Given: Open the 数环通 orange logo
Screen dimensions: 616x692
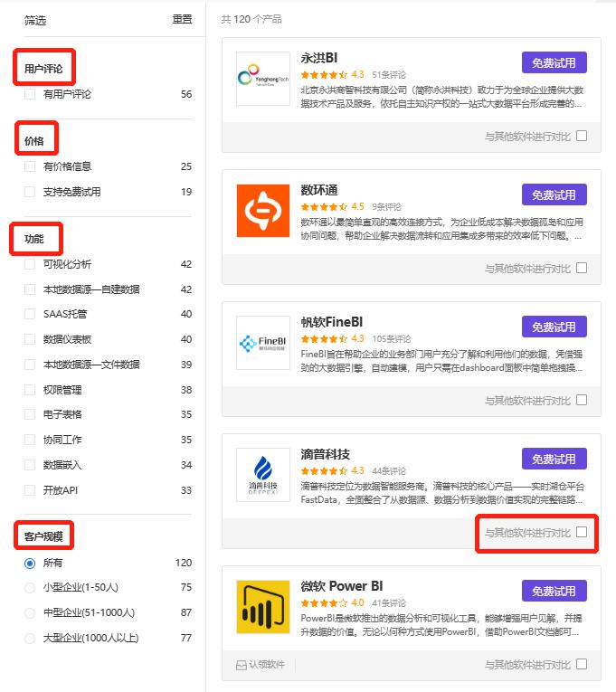Looking at the screenshot, I should coord(263,211).
